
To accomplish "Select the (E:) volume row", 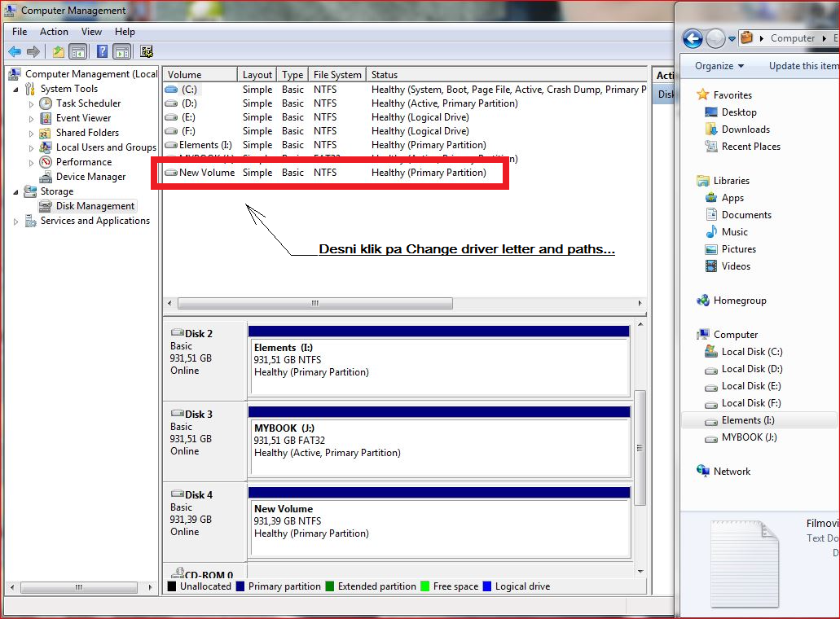I will point(405,117).
